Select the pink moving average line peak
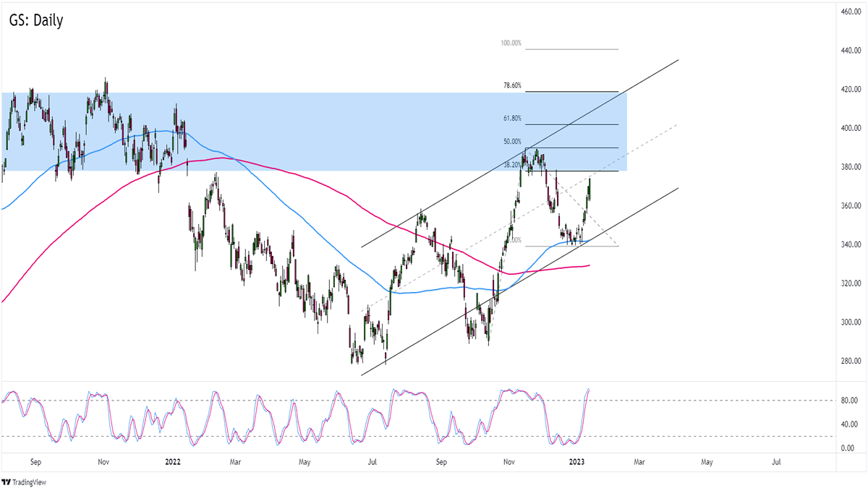The width and height of the screenshot is (868, 488). tap(224, 158)
